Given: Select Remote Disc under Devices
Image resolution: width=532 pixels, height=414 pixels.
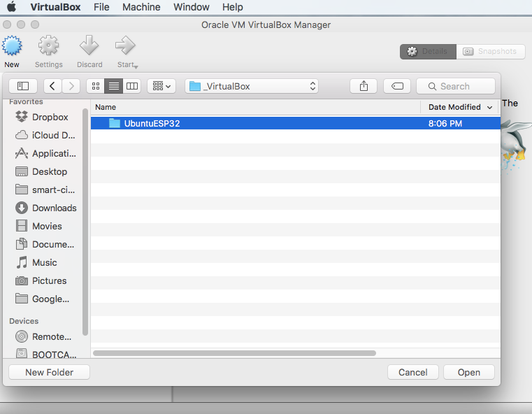Looking at the screenshot, I should 43,336.
